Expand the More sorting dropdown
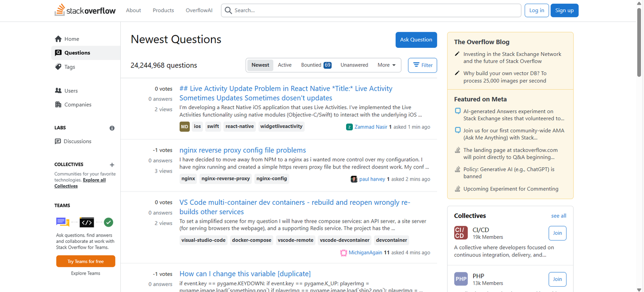Screen dimensions: 644x292 click(386, 65)
